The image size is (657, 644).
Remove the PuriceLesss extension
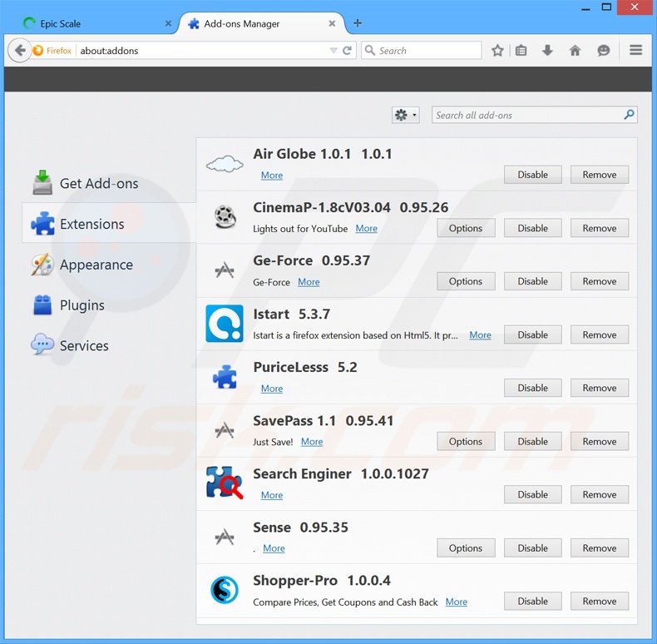pyautogui.click(x=599, y=388)
